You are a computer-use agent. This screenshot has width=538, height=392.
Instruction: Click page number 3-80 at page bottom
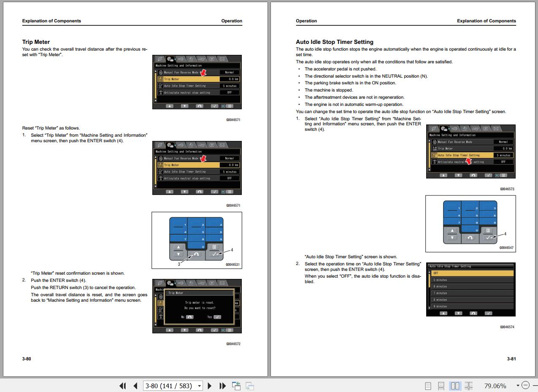coord(27,359)
